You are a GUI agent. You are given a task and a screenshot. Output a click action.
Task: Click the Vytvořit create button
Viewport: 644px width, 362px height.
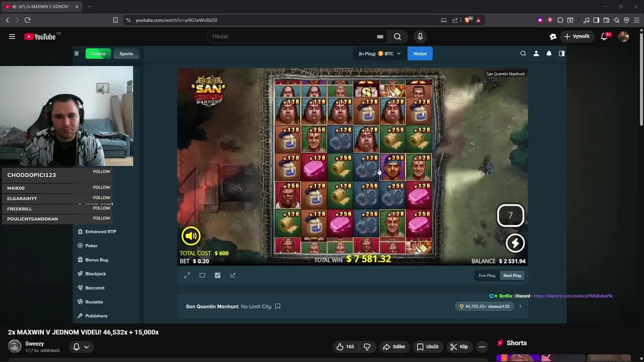(x=577, y=36)
